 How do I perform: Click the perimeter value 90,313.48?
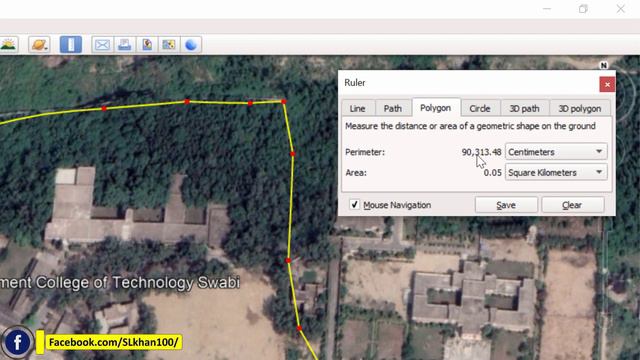click(481, 152)
